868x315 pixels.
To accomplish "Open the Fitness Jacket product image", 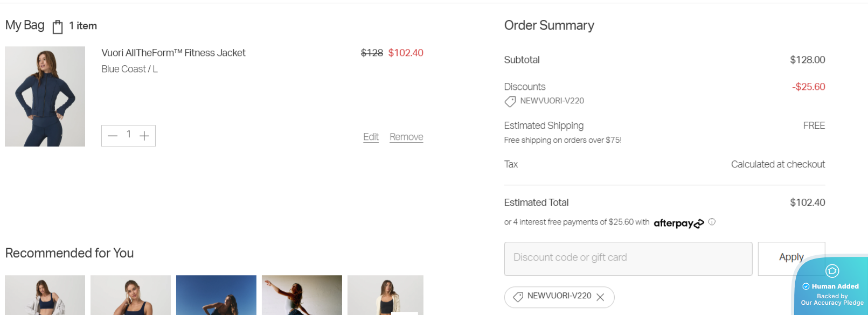I will 45,96.
